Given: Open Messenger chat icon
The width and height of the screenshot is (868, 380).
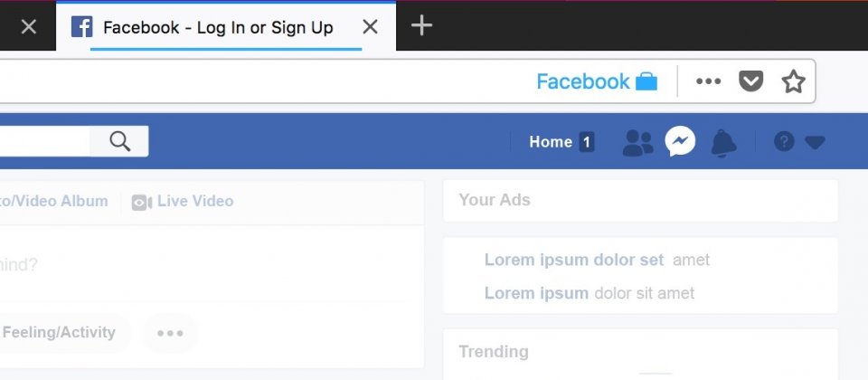Looking at the screenshot, I should click(680, 141).
